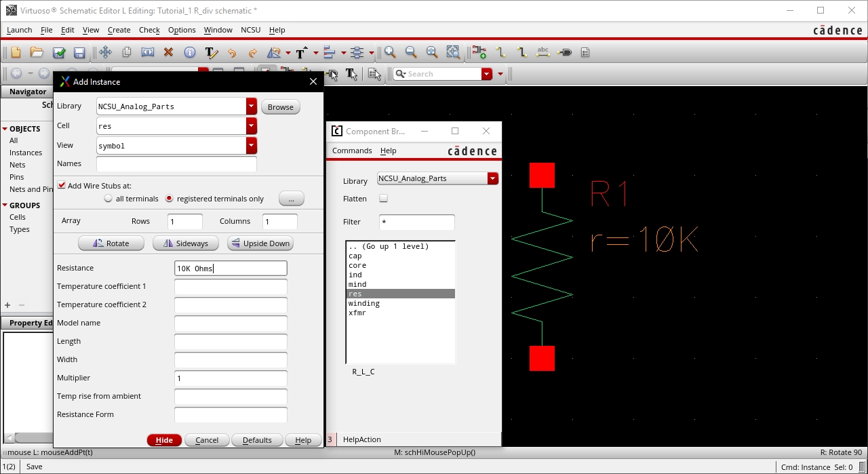Open the Create menu

coord(119,30)
